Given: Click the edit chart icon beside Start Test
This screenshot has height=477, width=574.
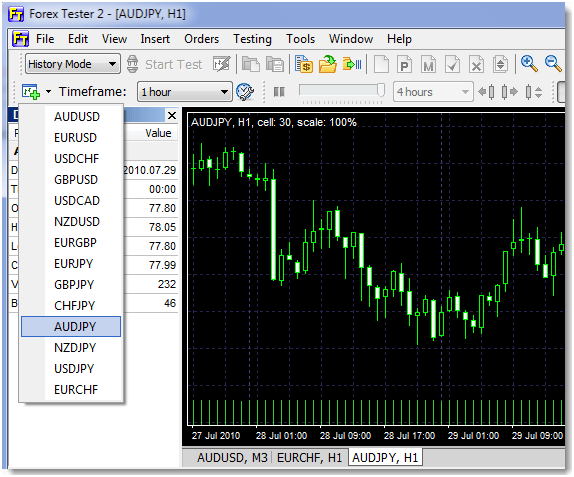Looking at the screenshot, I should tap(222, 64).
